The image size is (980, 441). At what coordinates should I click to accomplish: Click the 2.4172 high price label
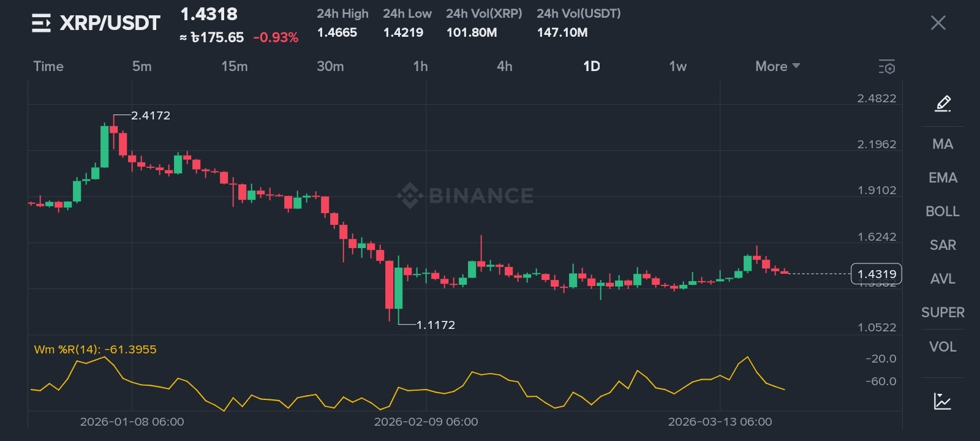[151, 115]
